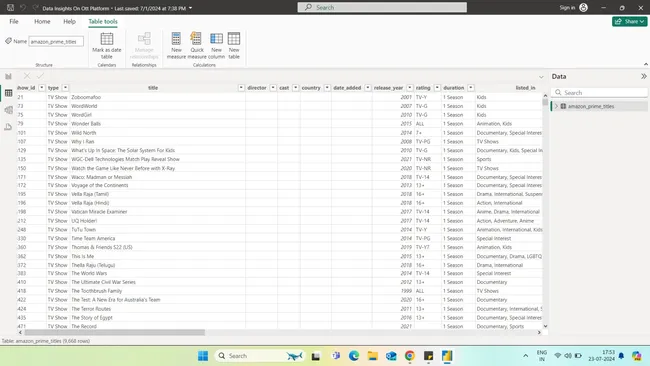Collapse the Data pane with double chevron
This screenshot has width=650, height=366.
click(643, 76)
